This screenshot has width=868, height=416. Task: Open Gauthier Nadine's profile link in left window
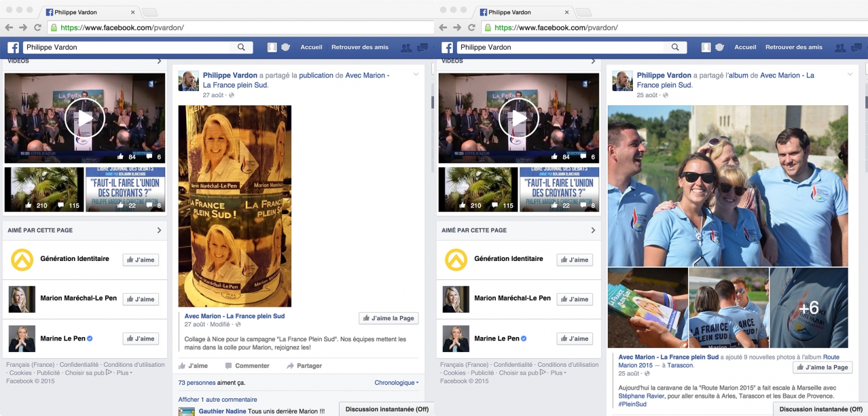click(x=223, y=411)
